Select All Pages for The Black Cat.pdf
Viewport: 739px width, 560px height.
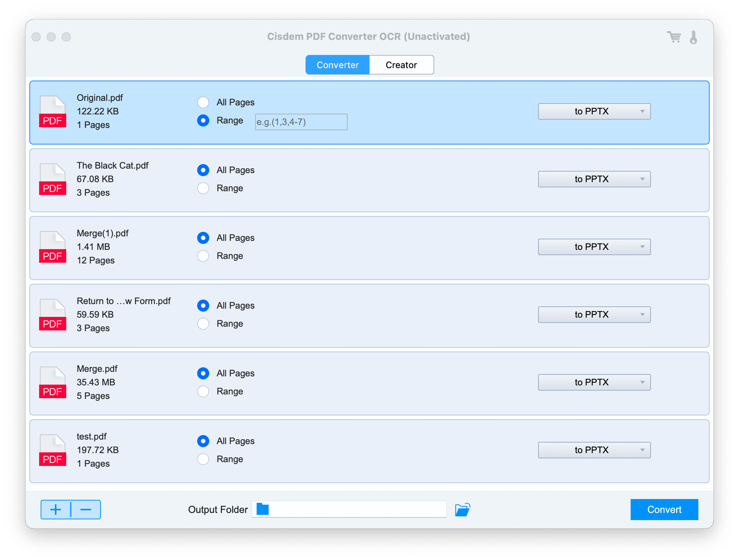(203, 170)
